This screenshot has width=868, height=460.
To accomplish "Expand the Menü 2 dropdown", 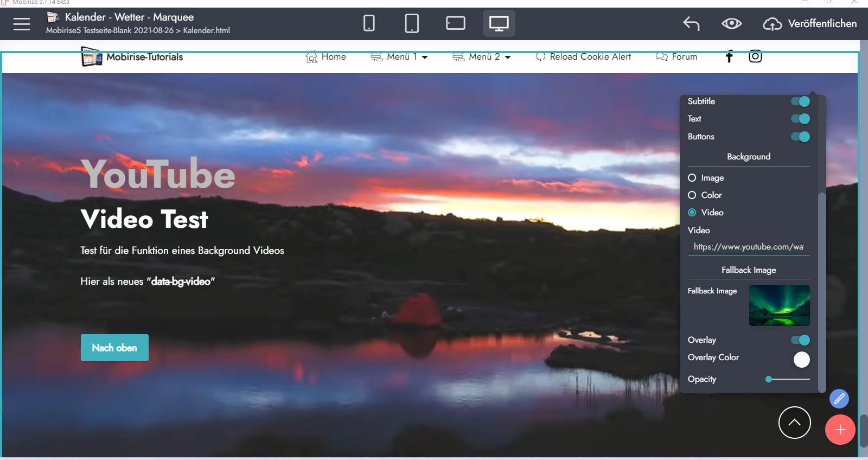I will coord(482,57).
